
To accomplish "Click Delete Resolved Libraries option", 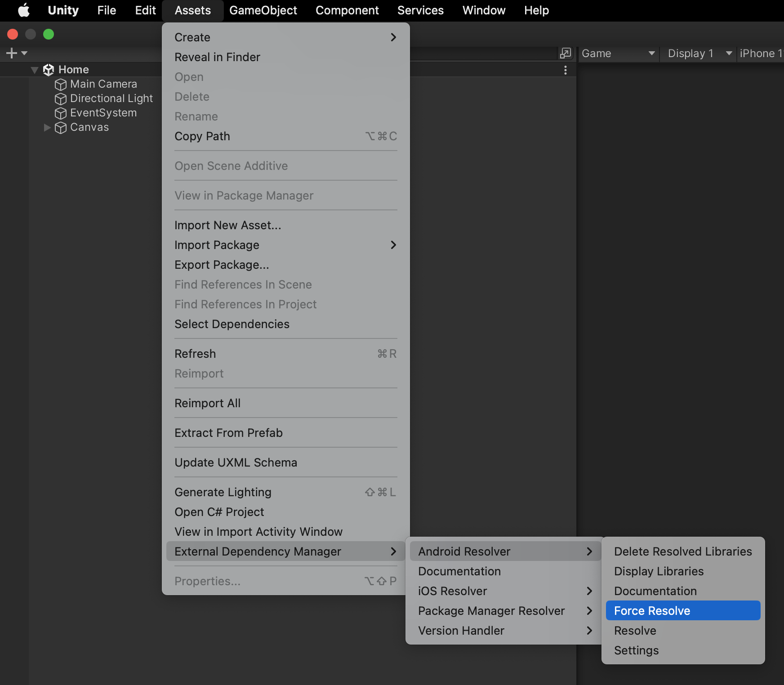I will 682,552.
